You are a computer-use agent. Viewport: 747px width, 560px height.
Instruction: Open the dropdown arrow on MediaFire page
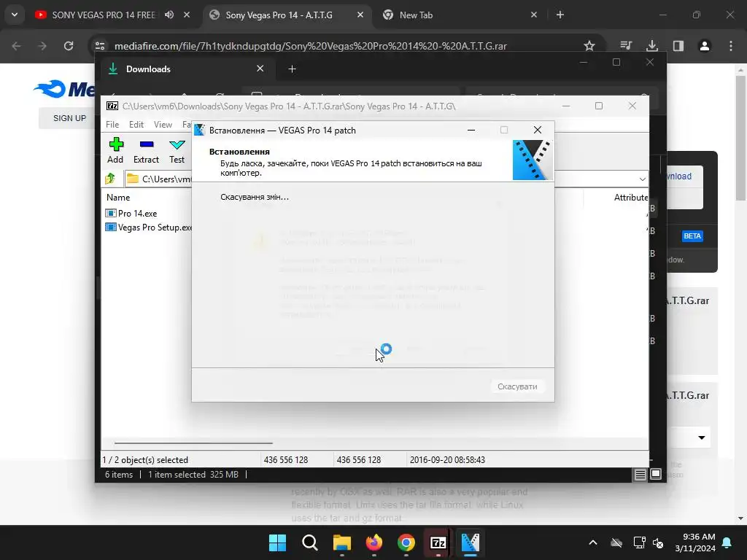pyautogui.click(x=702, y=437)
